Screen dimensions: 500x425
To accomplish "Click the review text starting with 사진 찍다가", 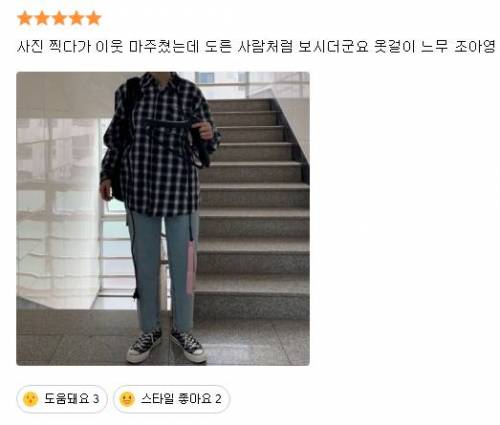I will point(256,46).
